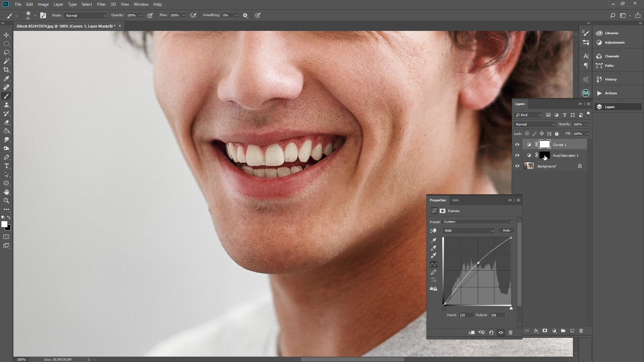Switch to the Properties tab
This screenshot has height=362, width=644.
[438, 200]
